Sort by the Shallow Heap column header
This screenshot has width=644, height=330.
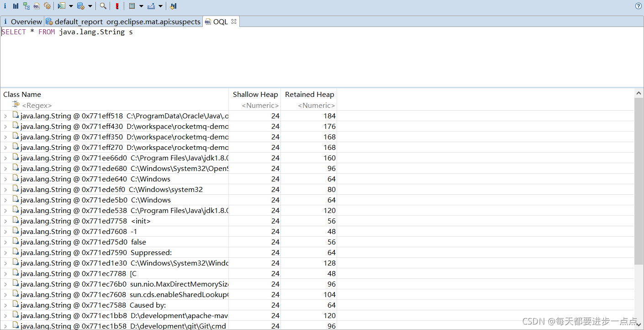point(255,94)
